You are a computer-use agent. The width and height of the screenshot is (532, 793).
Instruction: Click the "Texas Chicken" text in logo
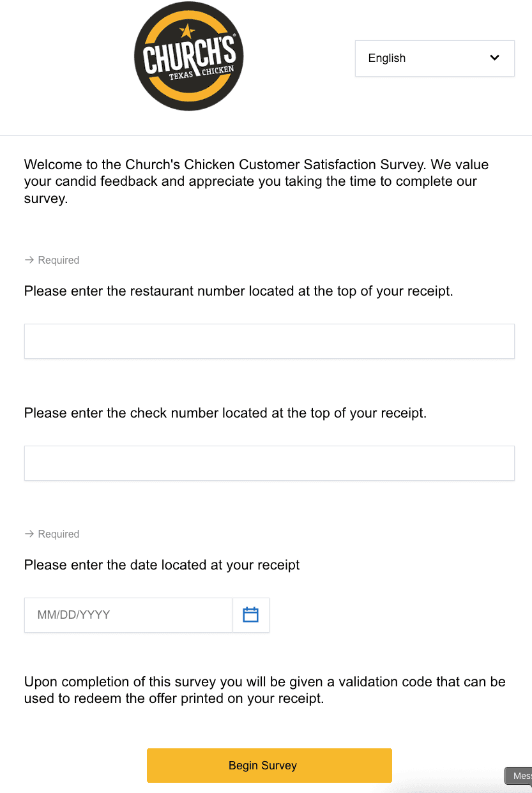tap(201, 74)
